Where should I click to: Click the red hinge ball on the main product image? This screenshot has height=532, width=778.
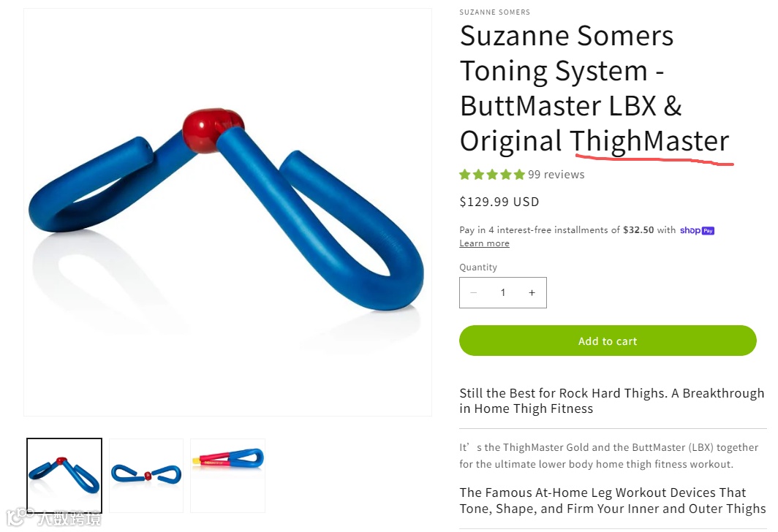coord(212,130)
